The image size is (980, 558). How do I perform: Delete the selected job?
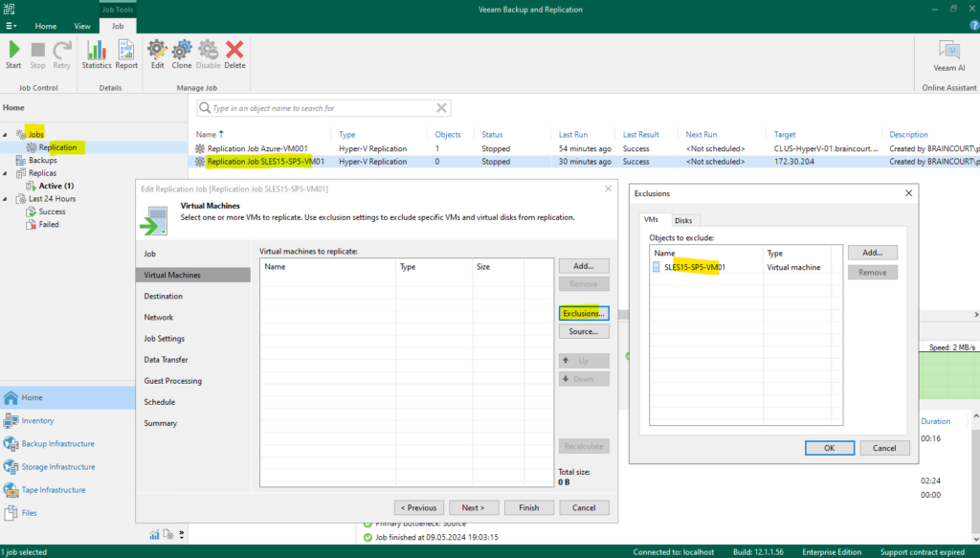coord(234,55)
